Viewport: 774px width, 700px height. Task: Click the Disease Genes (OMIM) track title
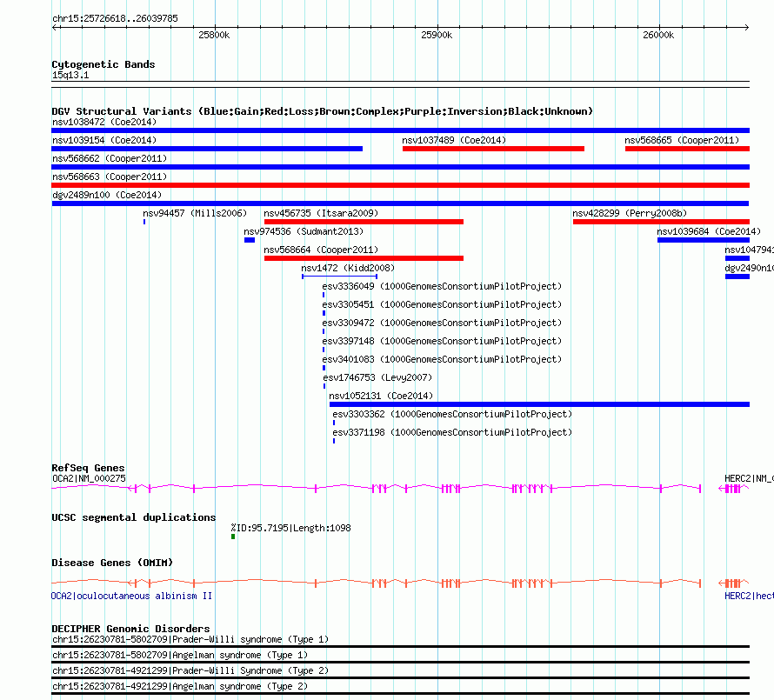tap(112, 563)
